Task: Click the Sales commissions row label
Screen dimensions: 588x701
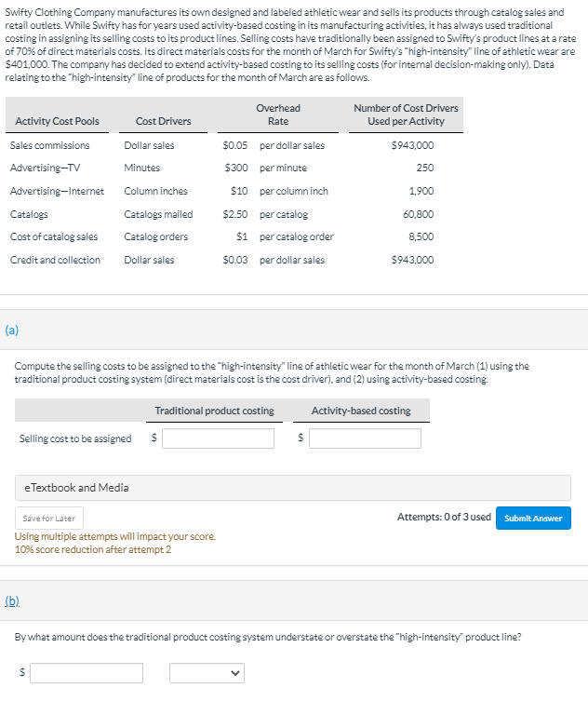Action: pyautogui.click(x=49, y=145)
